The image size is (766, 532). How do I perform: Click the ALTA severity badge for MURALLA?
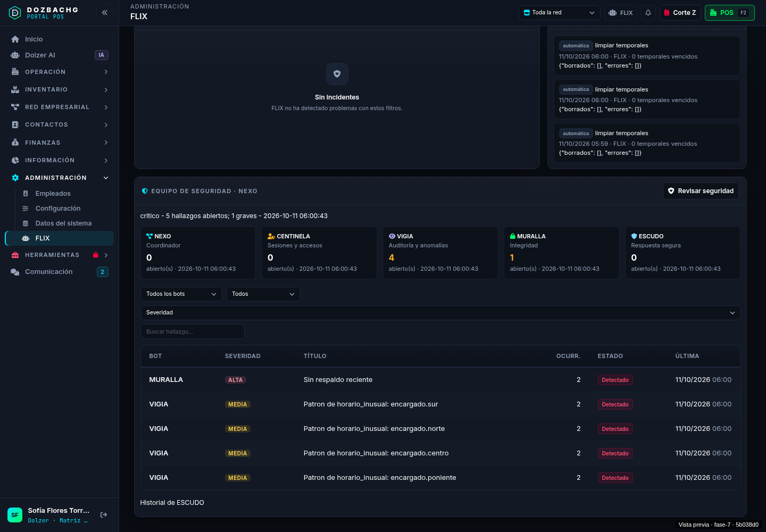tap(235, 380)
